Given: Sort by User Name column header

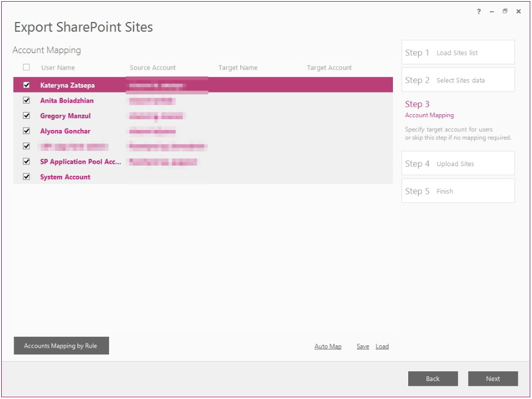Looking at the screenshot, I should tap(58, 67).
